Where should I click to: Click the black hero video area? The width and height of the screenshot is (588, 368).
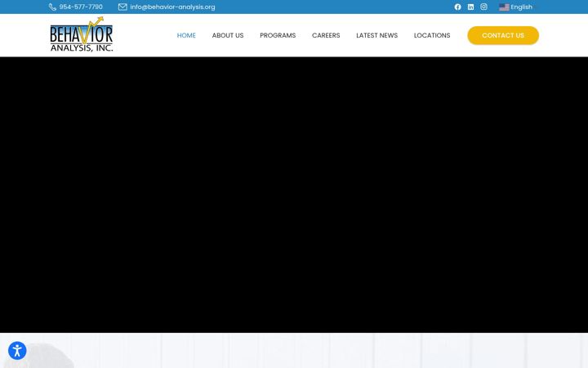click(294, 195)
